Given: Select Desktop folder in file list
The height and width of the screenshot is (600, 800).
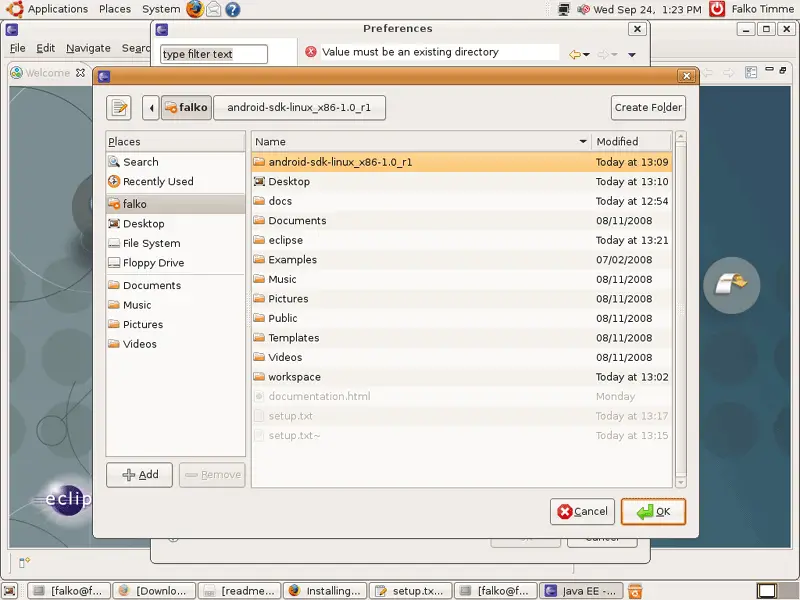Looking at the screenshot, I should 462,182.
